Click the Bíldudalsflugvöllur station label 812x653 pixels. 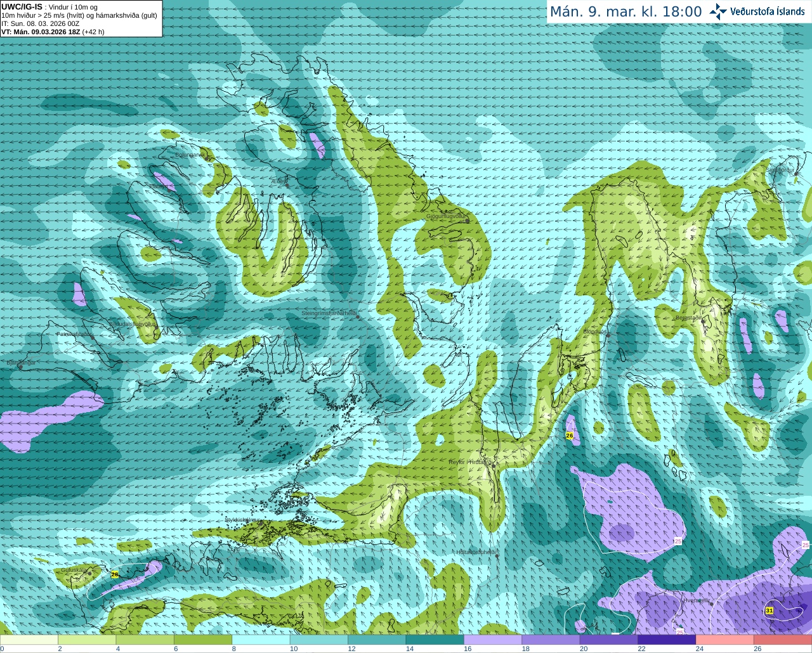(133, 323)
